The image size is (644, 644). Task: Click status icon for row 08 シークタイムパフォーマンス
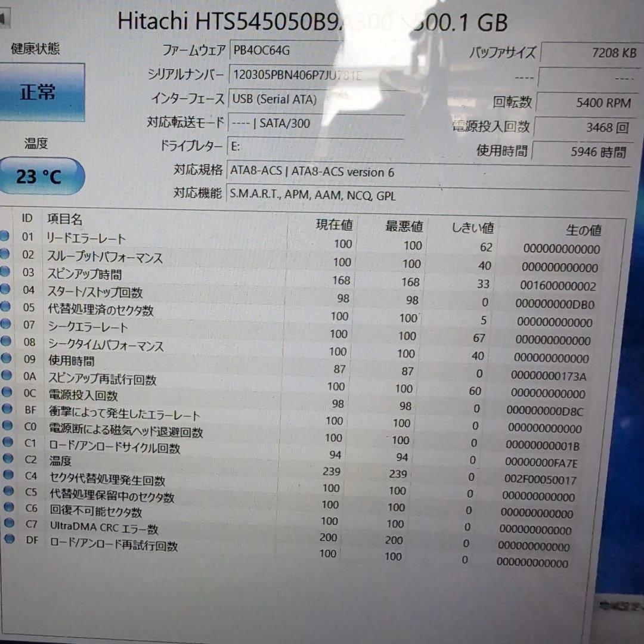point(6,341)
